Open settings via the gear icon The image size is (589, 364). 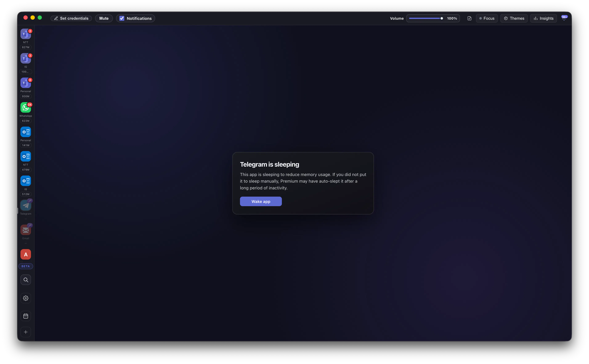click(x=26, y=298)
